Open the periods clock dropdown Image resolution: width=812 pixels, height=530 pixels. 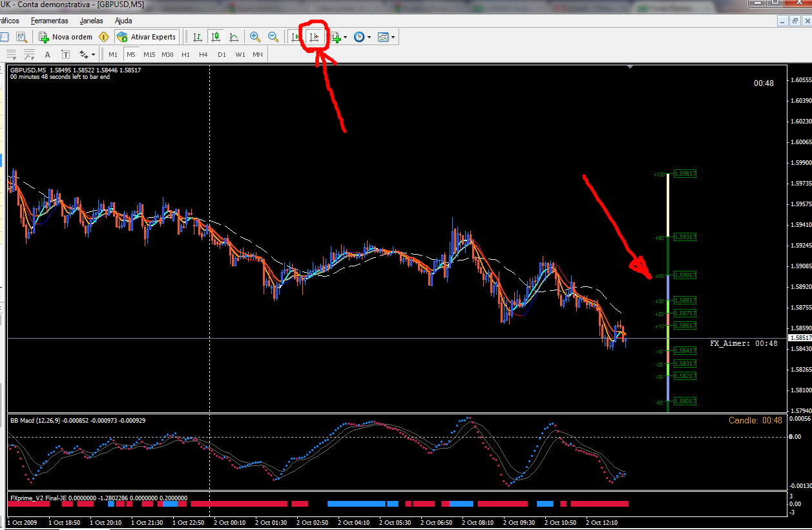pyautogui.click(x=362, y=37)
